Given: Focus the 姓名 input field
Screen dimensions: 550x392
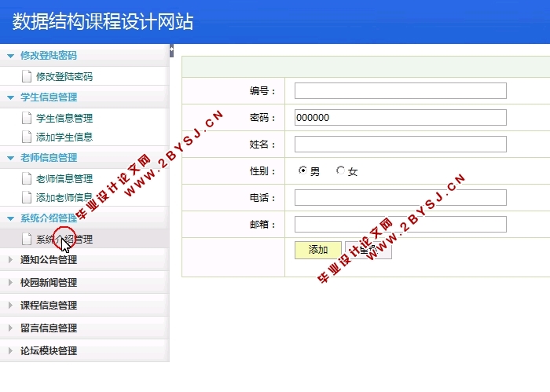Looking at the screenshot, I should pyautogui.click(x=401, y=144).
